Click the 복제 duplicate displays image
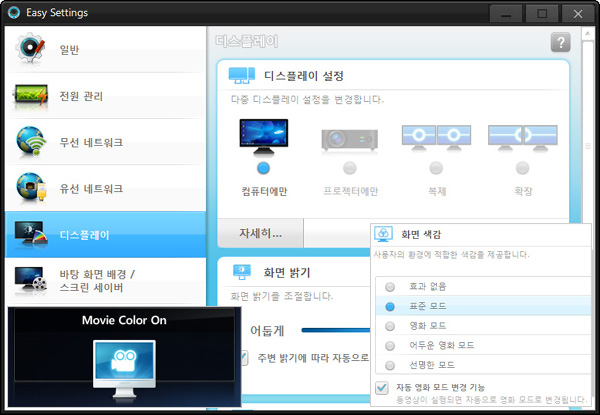Image resolution: width=600 pixels, height=415 pixels. (x=436, y=138)
